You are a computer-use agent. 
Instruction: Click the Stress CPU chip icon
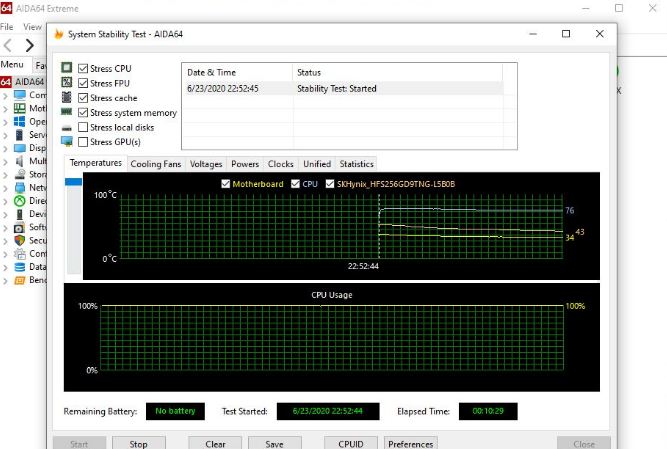coord(66,68)
